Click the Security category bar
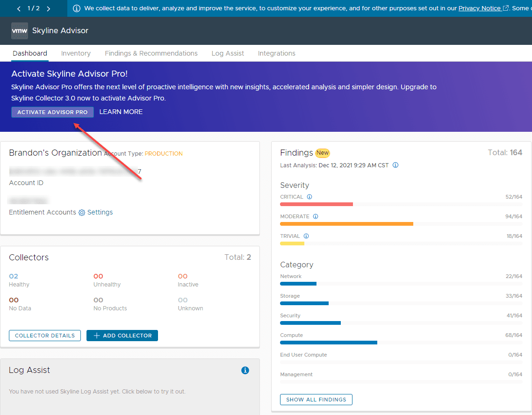The width and height of the screenshot is (532, 415). point(310,323)
